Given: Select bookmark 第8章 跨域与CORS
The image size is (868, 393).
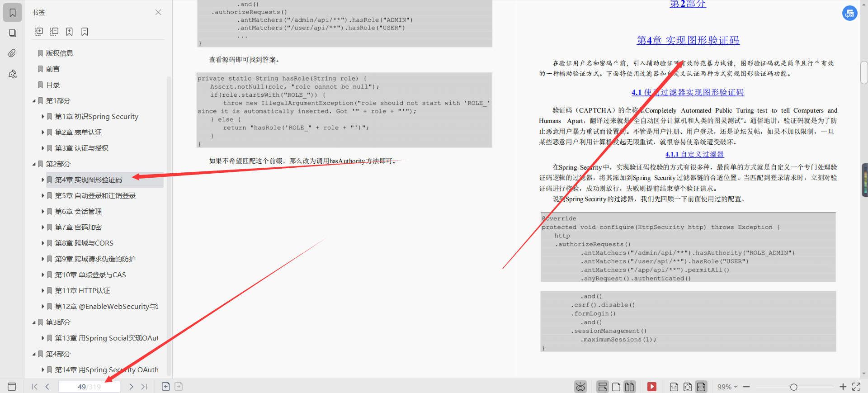Looking at the screenshot, I should coord(84,243).
